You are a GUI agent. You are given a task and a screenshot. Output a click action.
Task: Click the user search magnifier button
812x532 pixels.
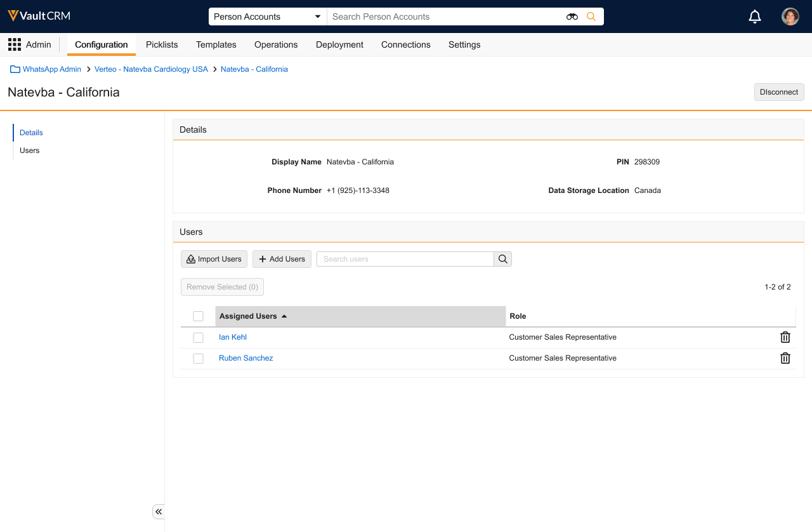tap(502, 259)
